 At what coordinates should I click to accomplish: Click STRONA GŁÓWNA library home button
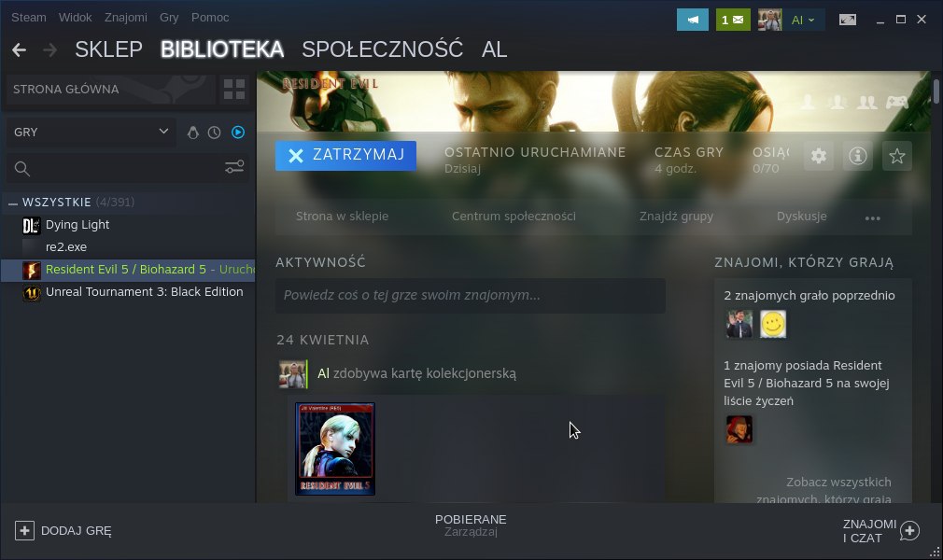point(111,89)
